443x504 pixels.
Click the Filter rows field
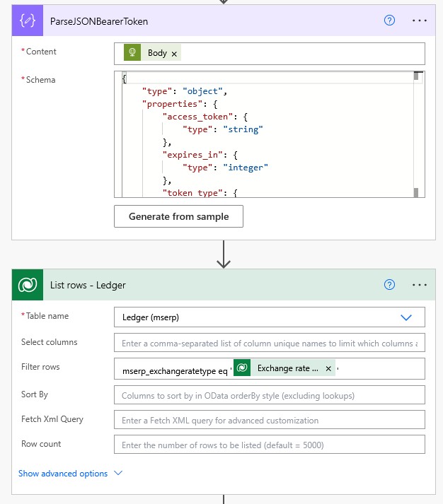pyautogui.click(x=270, y=369)
